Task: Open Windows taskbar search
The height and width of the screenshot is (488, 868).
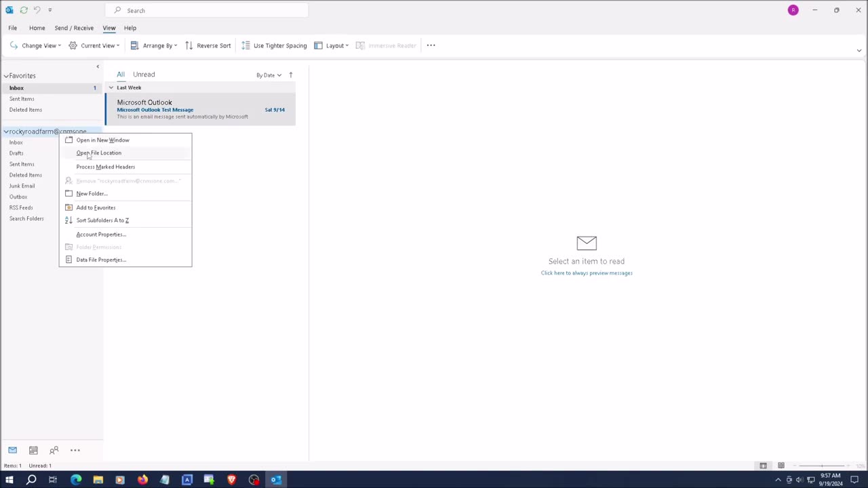Action: tap(31, 480)
